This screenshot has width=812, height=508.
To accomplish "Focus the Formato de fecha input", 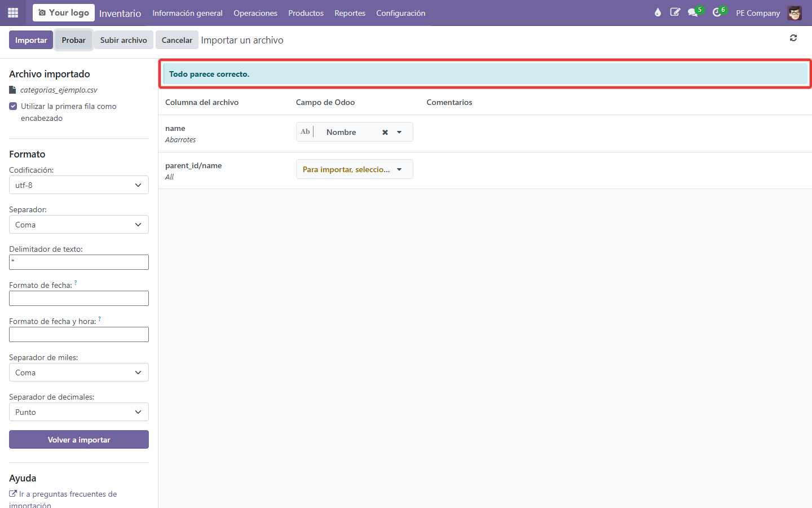I will coord(79,298).
